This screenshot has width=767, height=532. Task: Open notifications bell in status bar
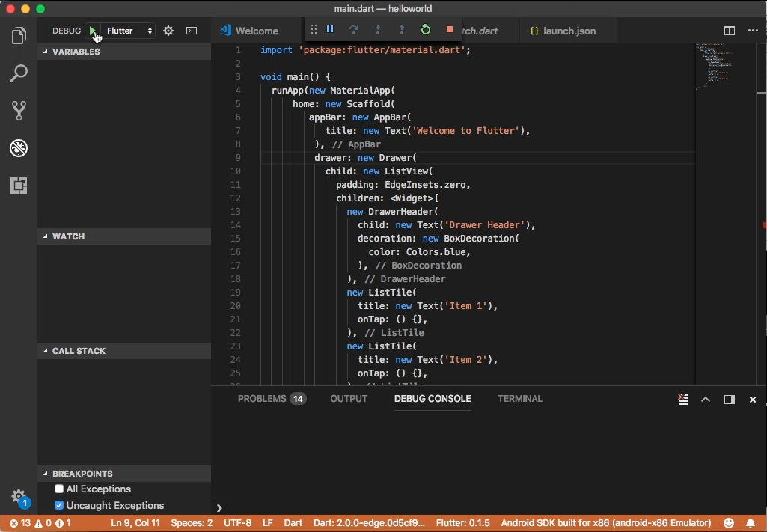coord(751,523)
